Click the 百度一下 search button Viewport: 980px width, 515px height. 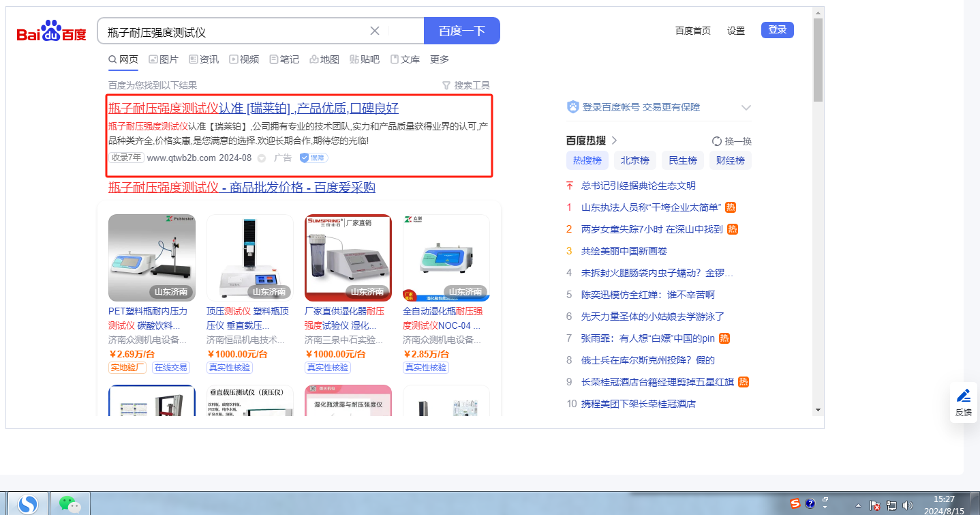[x=462, y=31]
